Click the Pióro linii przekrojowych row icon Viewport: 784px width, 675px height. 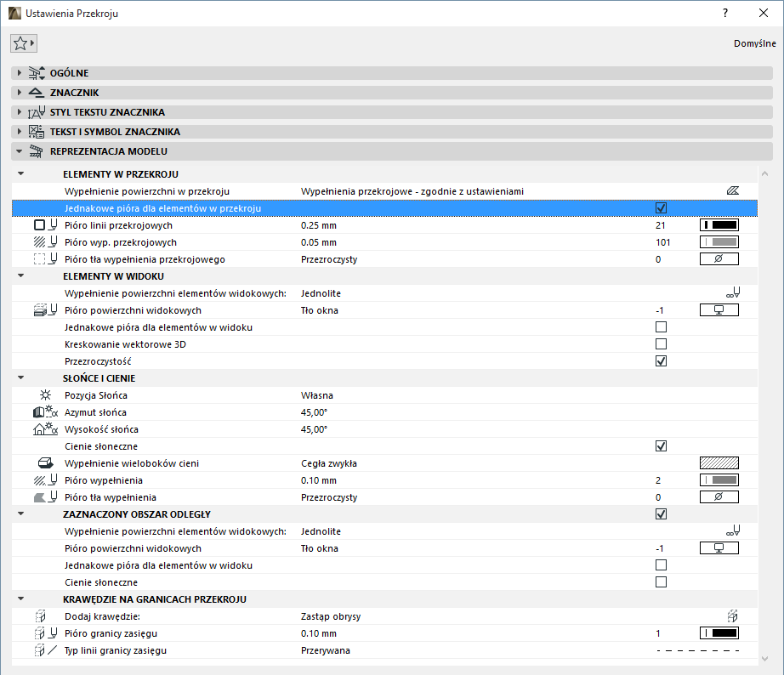[46, 225]
